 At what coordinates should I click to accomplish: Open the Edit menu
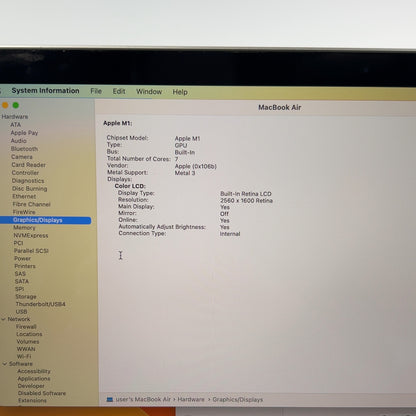tap(119, 91)
